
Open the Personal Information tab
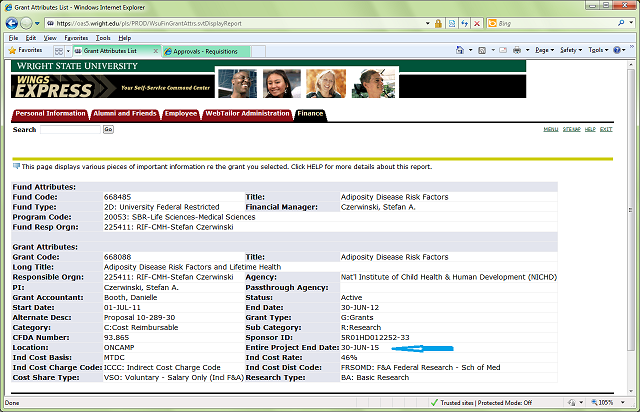(x=51, y=114)
